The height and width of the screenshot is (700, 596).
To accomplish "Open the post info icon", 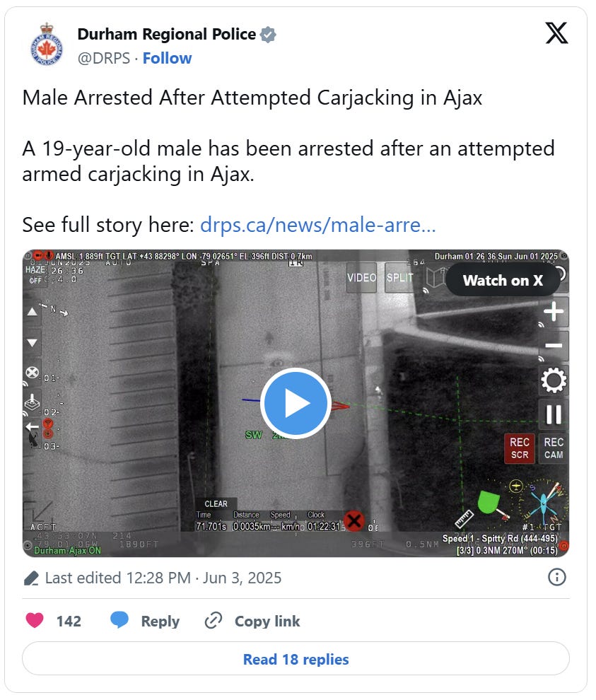I will (x=556, y=577).
